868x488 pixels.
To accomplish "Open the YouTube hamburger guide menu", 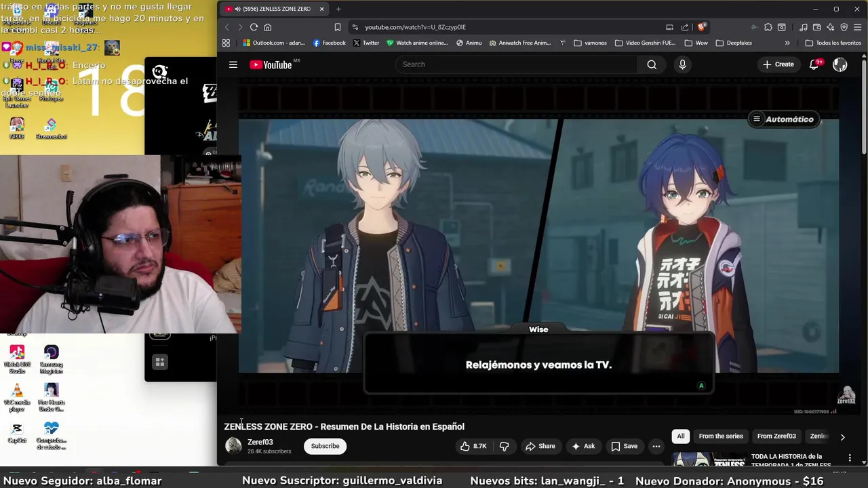I will coord(233,64).
